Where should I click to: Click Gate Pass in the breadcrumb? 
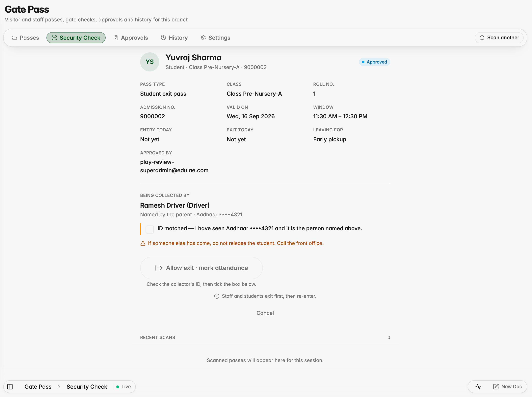[x=38, y=387]
